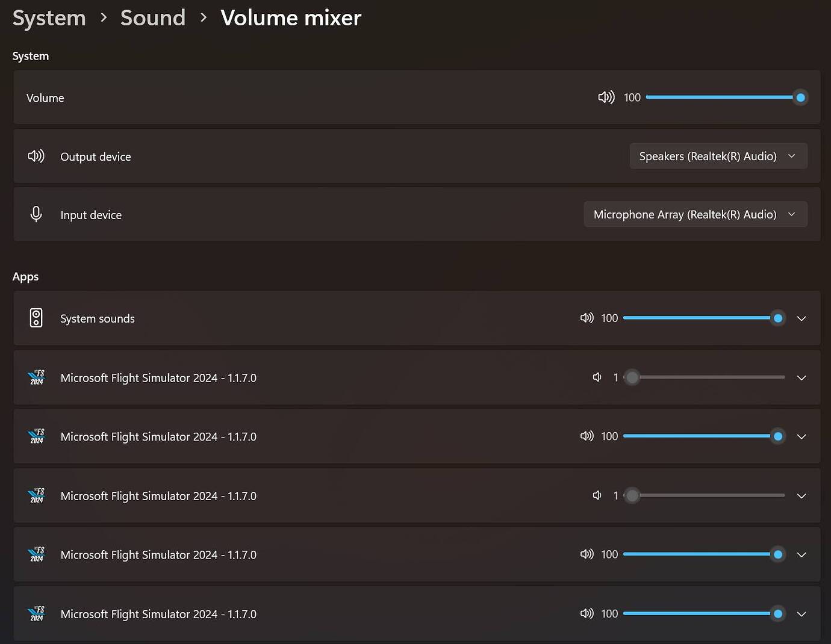831x644 pixels.
Task: Mute the system Volume speaker icon
Action: pyautogui.click(x=606, y=98)
